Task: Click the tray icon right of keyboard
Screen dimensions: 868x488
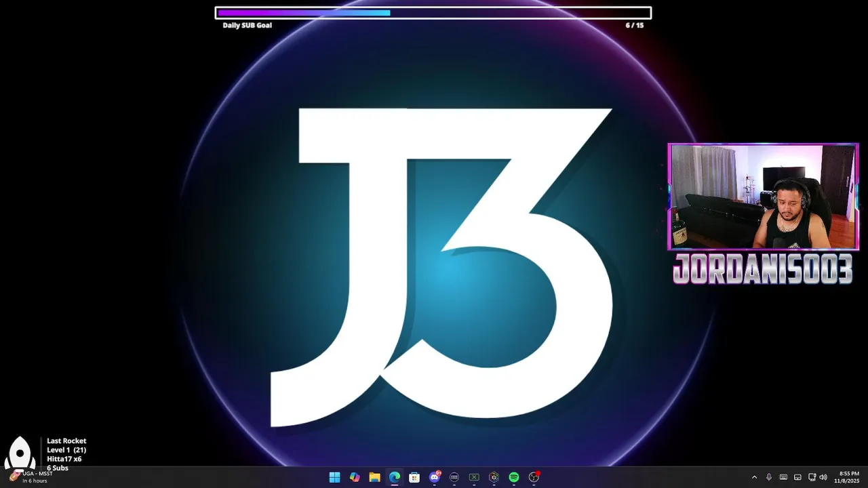Action: [797, 477]
